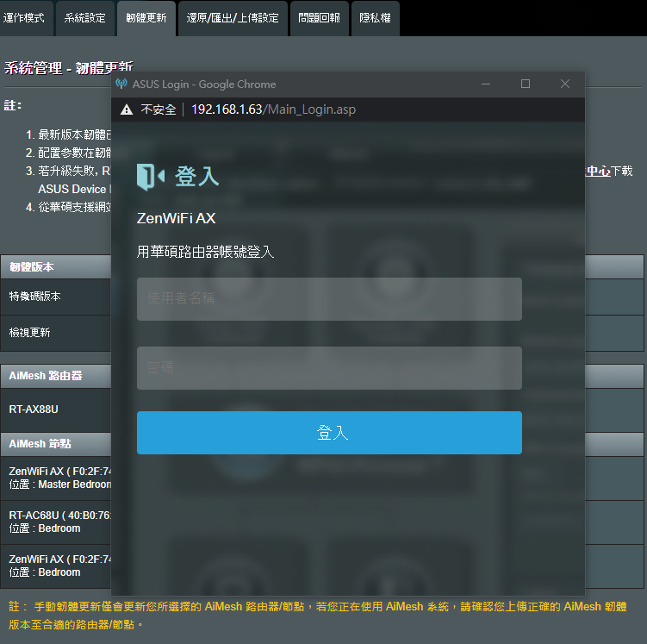Go to the 還原/匯出/上傳設定 tab

coord(233,18)
